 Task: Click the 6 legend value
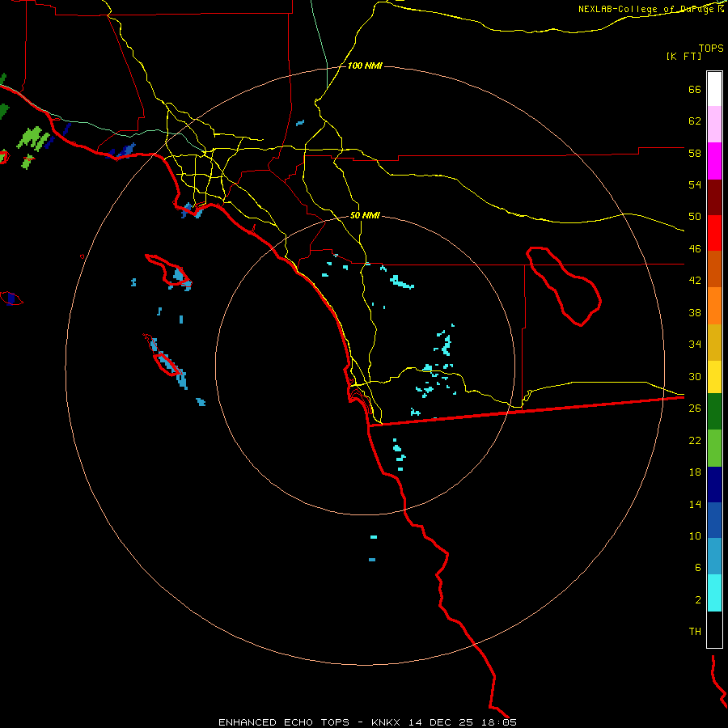tap(698, 568)
